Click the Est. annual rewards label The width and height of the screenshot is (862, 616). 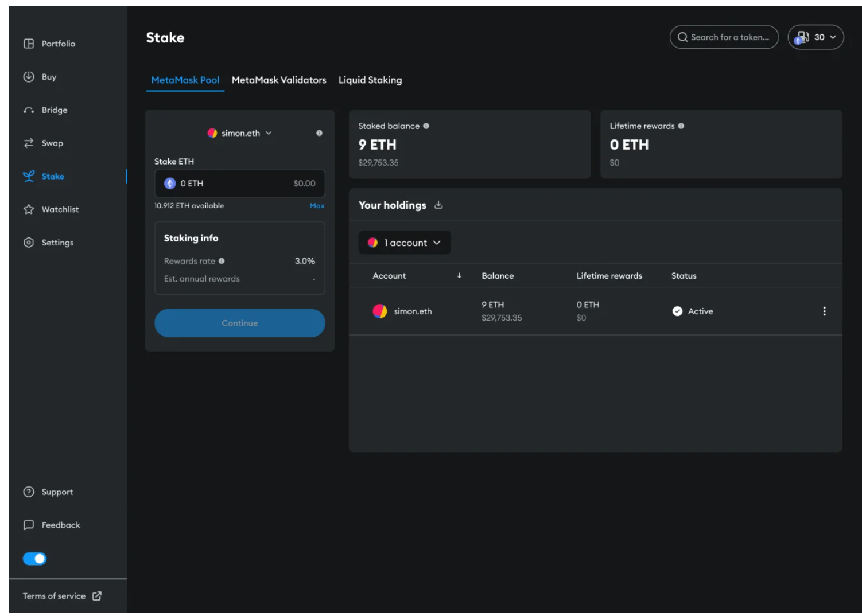202,279
